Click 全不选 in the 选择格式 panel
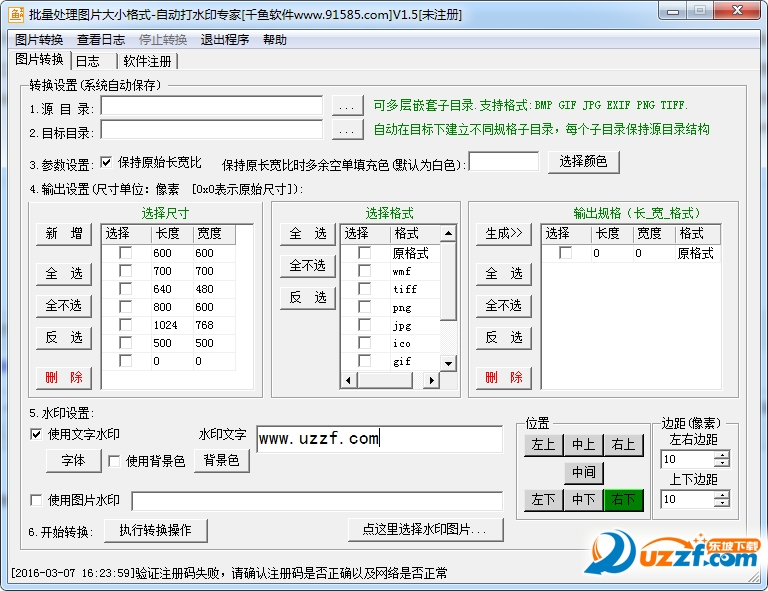Image resolution: width=768 pixels, height=591 pixels. 308,266
